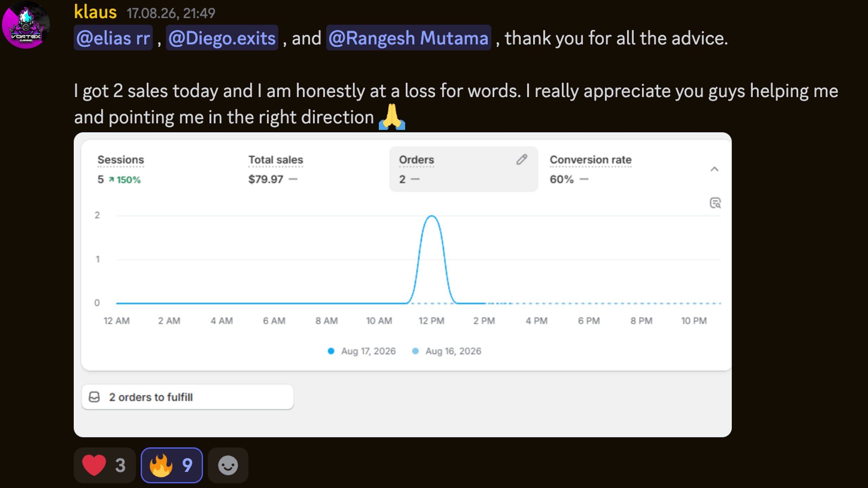The width and height of the screenshot is (868, 488).
Task: Click the $79.97 total sales value
Action: [265, 179]
